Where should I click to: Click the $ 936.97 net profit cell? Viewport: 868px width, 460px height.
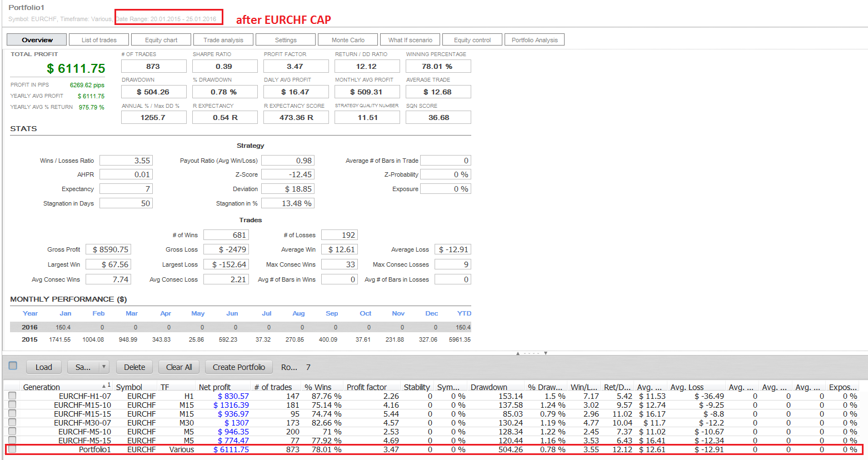click(x=233, y=414)
